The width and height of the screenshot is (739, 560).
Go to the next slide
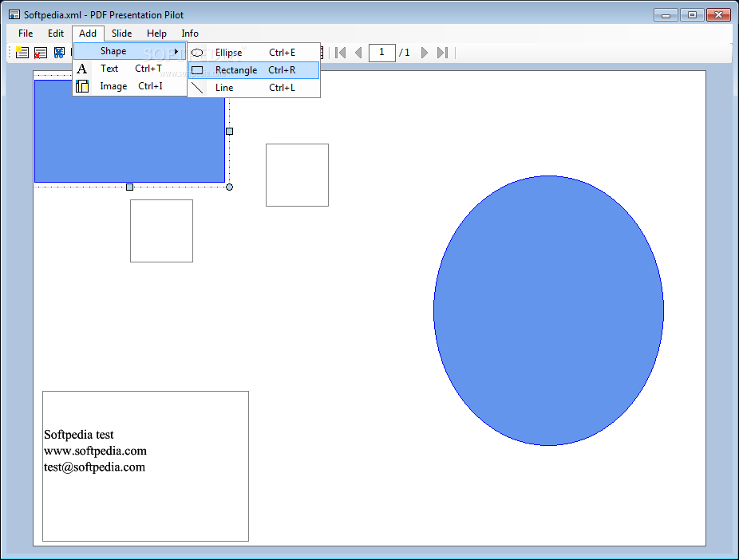coord(425,53)
